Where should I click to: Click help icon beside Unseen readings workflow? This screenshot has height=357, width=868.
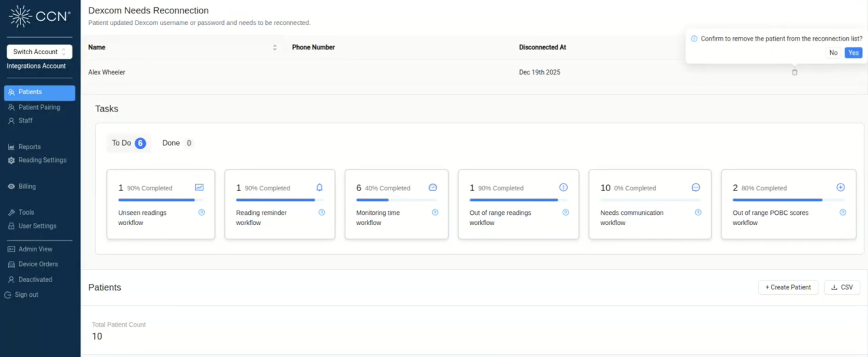point(201,213)
